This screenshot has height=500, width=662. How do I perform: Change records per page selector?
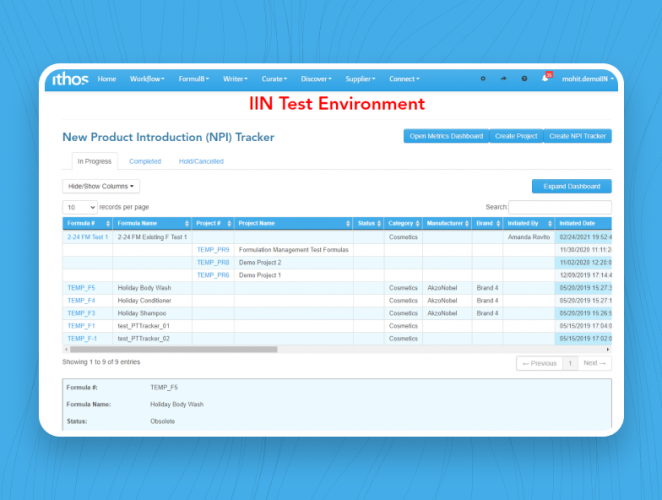80,207
